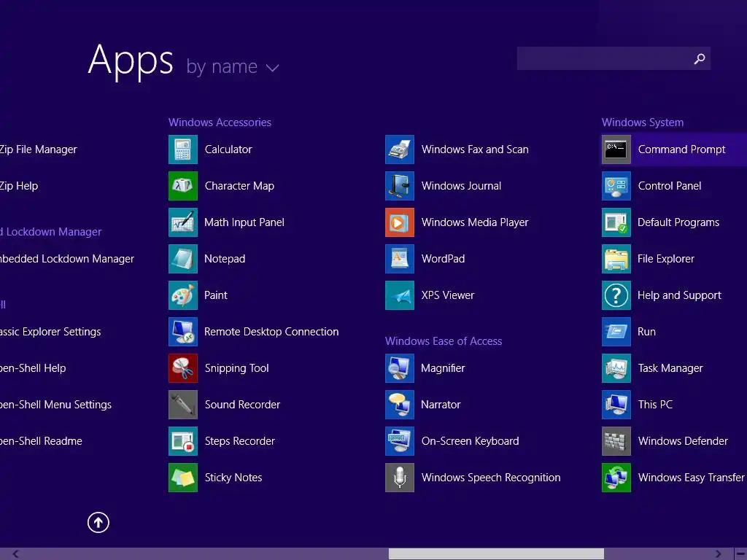Image resolution: width=747 pixels, height=560 pixels.
Task: Open Notepad from its icon
Action: (183, 259)
